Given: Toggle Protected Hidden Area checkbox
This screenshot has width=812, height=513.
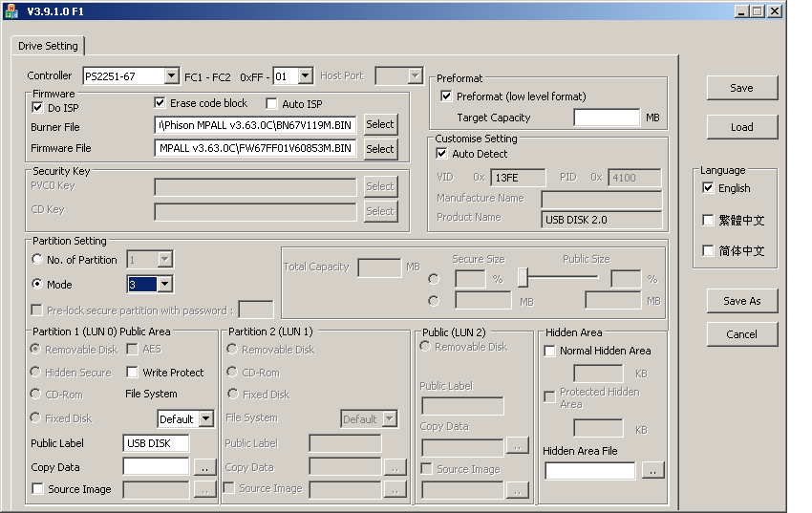Looking at the screenshot, I should pyautogui.click(x=549, y=396).
